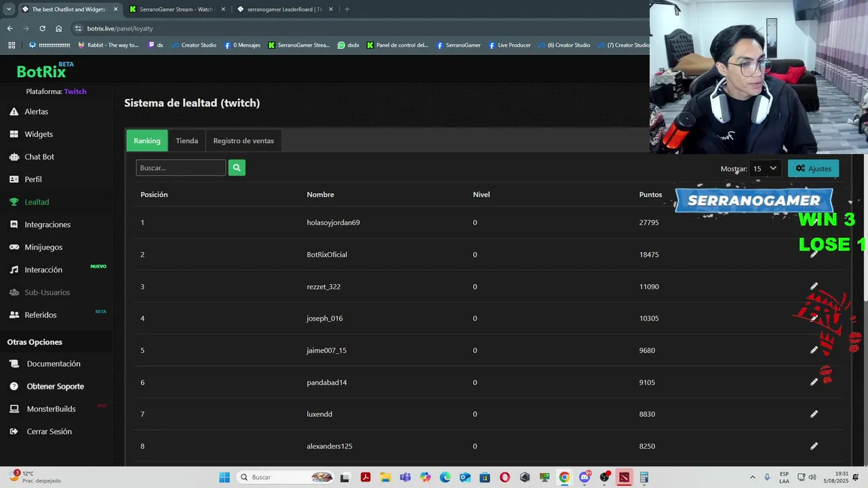
Task: Open Adobe Acrobat from taskbar
Action: pyautogui.click(x=365, y=477)
